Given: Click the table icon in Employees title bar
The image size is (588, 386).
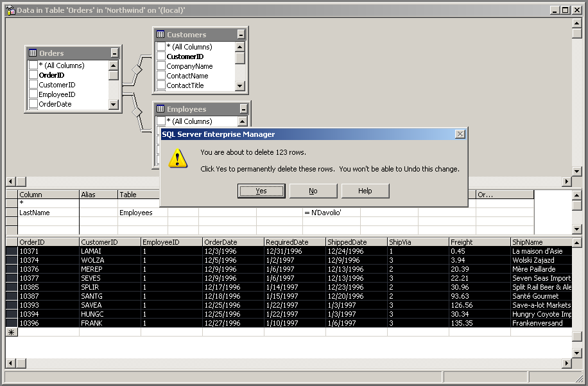Looking at the screenshot, I should click(160, 109).
